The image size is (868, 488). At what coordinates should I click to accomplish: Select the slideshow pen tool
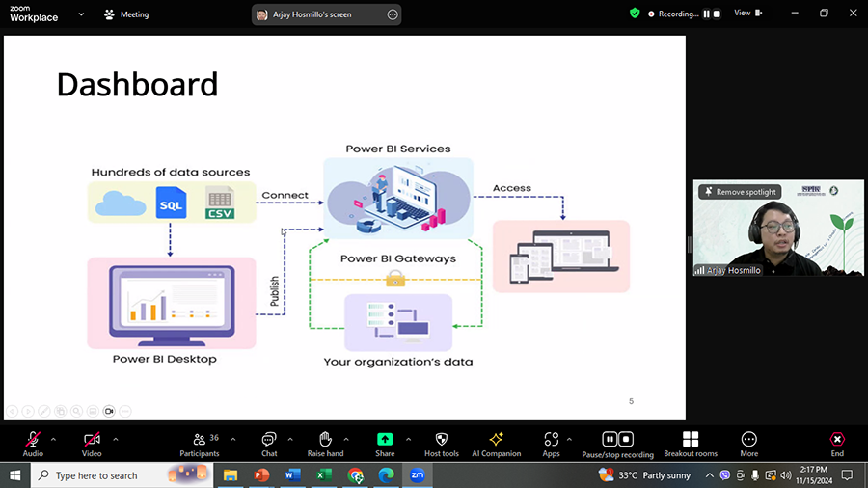coord(44,411)
